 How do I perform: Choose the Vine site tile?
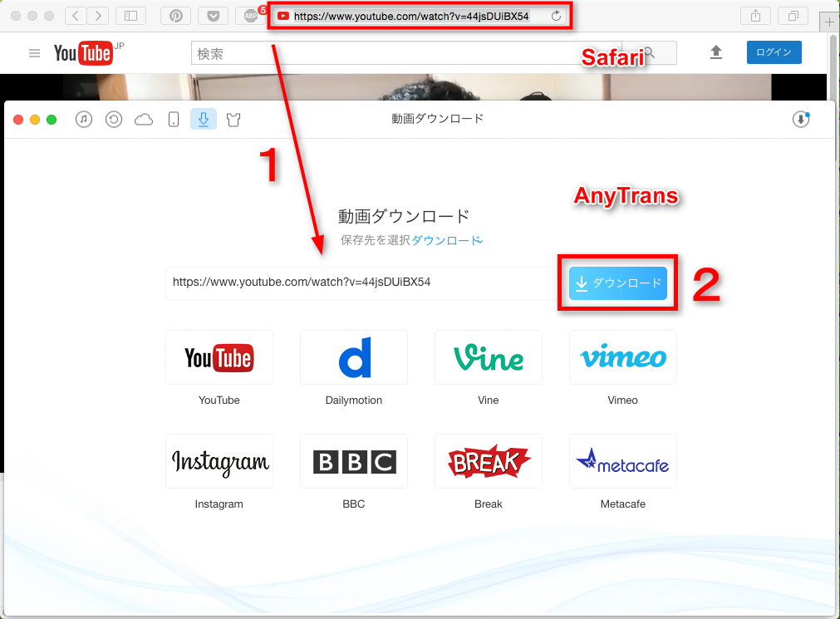pos(489,357)
